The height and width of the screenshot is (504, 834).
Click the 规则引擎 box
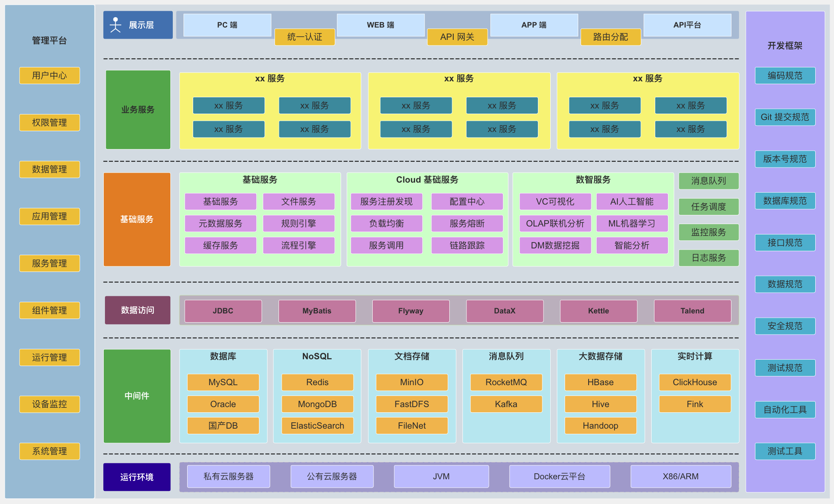pos(299,224)
